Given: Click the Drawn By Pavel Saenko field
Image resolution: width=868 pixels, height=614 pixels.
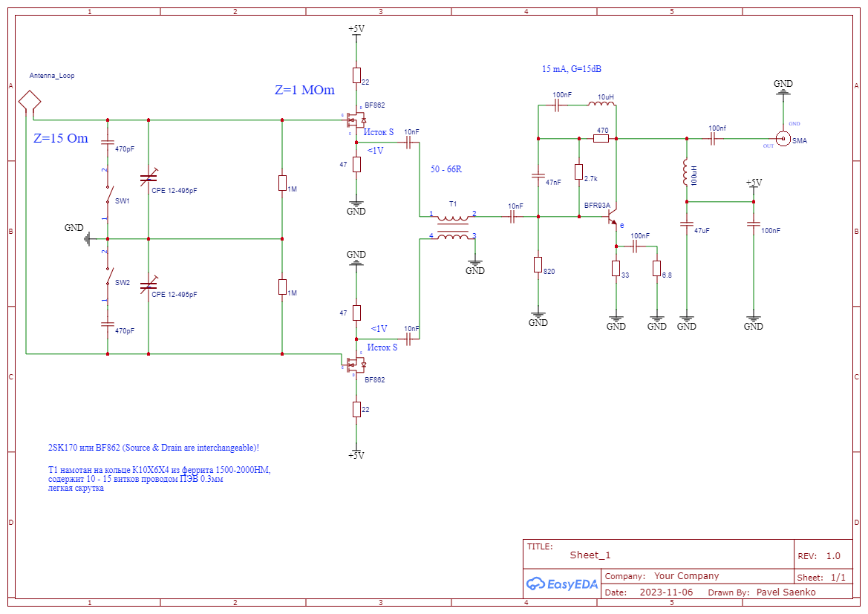Looking at the screenshot, I should click(x=786, y=592).
